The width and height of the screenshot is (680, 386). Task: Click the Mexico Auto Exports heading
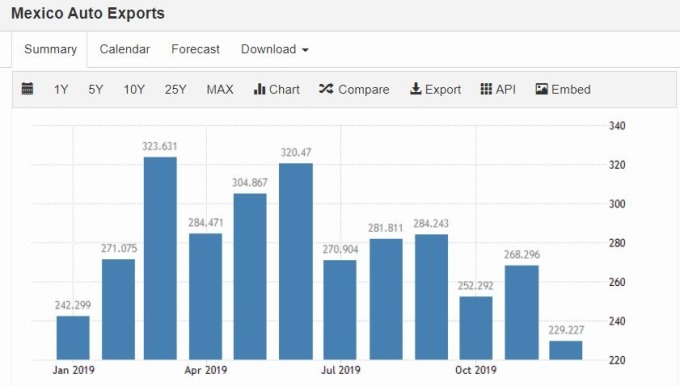click(x=88, y=13)
